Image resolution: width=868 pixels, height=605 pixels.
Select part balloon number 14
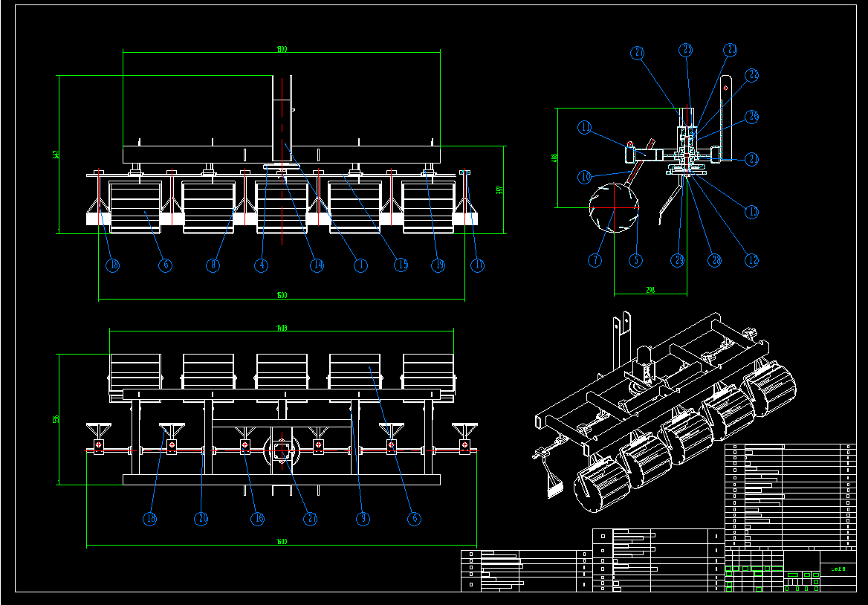(317, 265)
